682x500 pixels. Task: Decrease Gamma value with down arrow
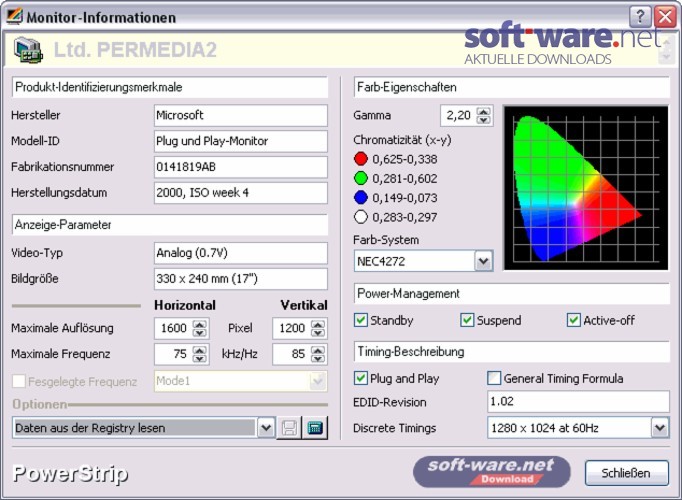[x=484, y=120]
